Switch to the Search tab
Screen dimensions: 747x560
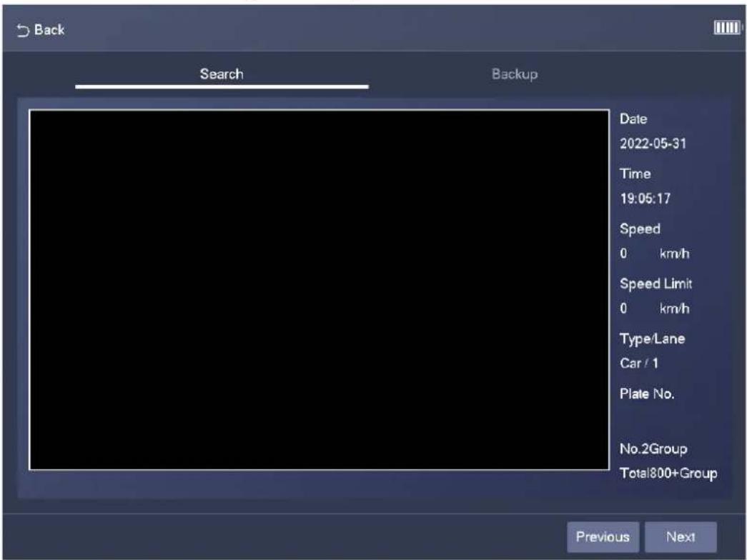pyautogui.click(x=222, y=74)
